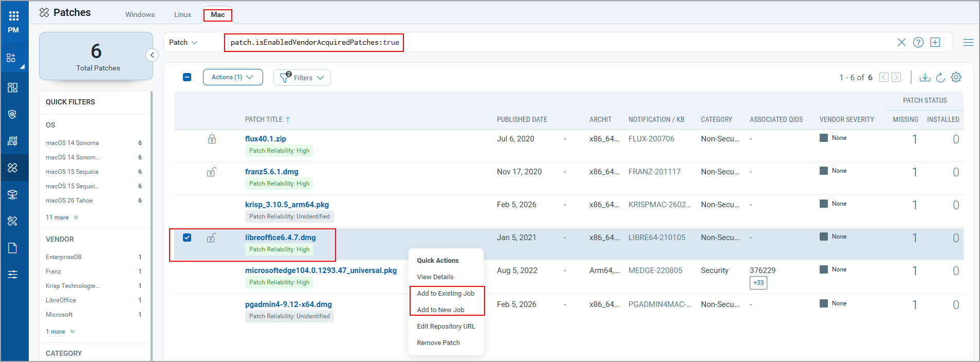Click the save search plus icon

pyautogui.click(x=935, y=42)
